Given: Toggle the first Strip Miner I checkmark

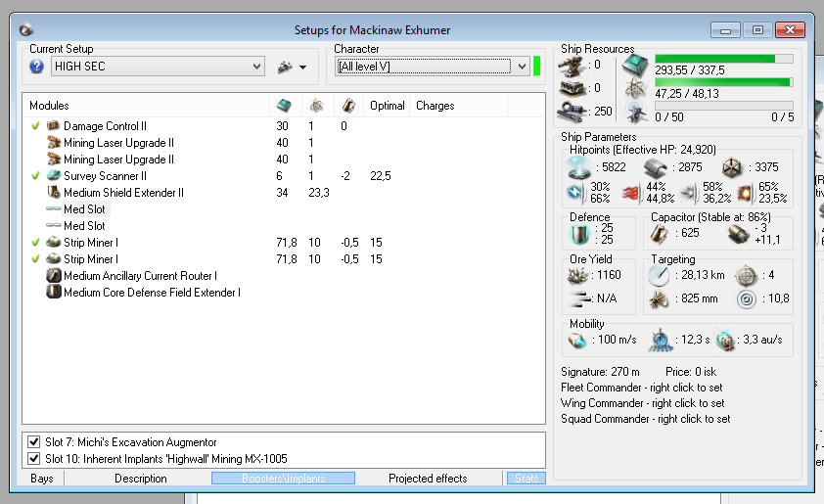Looking at the screenshot, I should point(36,243).
